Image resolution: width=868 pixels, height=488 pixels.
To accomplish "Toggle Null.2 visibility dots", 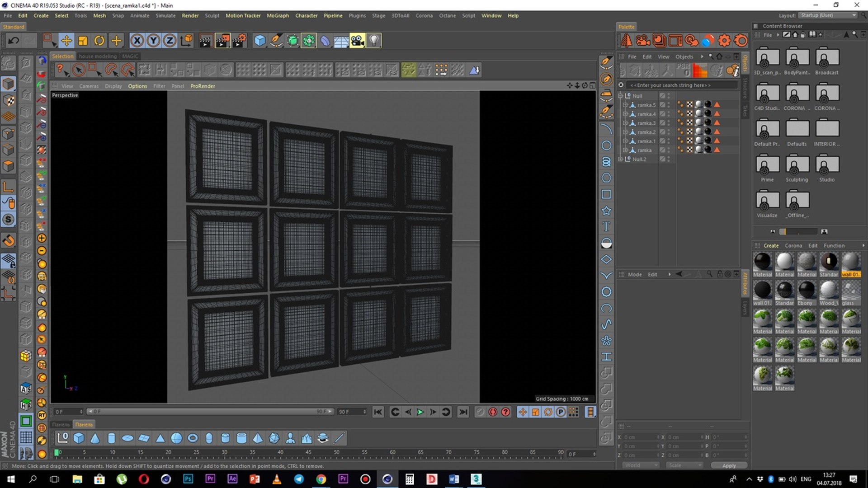I will point(669,159).
